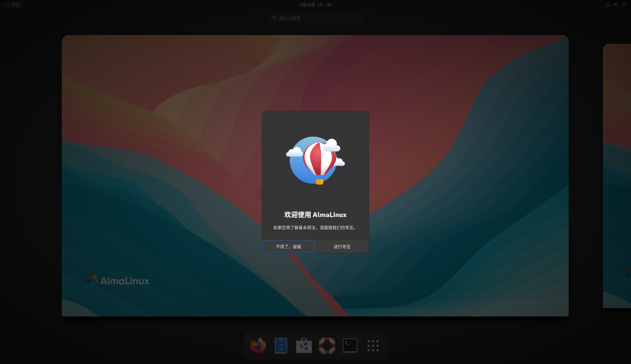Launch Terminal from the dock
The image size is (631, 364).
pyautogui.click(x=350, y=345)
